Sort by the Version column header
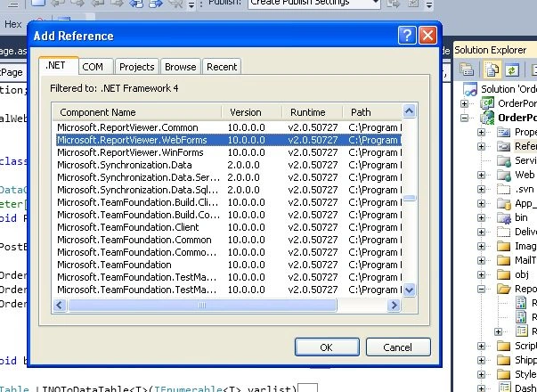 [252, 112]
